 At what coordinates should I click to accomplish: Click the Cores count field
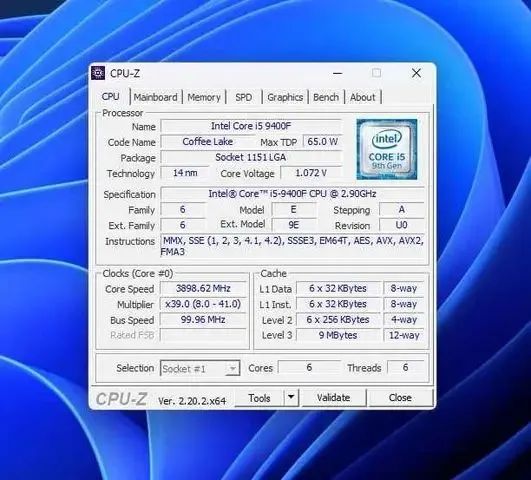[309, 368]
